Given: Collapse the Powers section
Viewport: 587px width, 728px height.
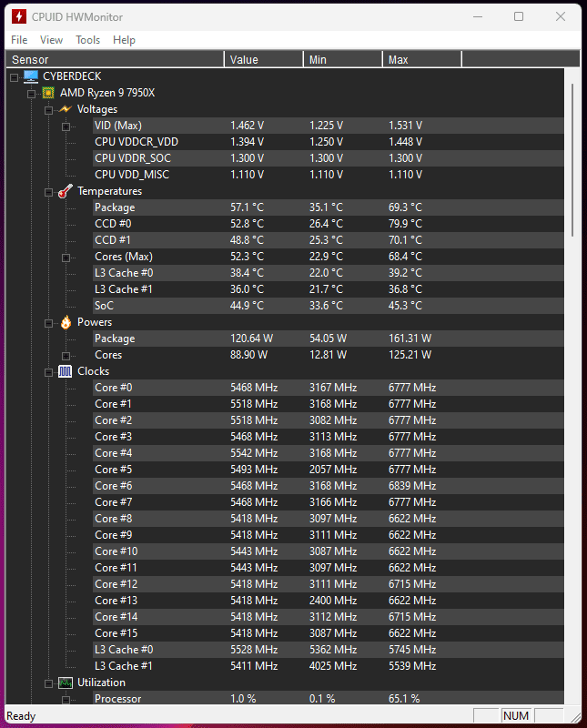Looking at the screenshot, I should pos(48,324).
